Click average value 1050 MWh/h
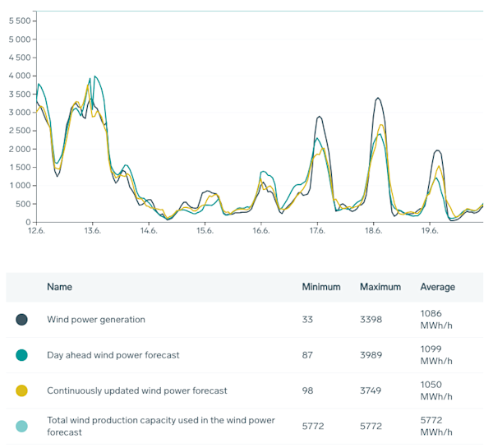 pos(436,390)
